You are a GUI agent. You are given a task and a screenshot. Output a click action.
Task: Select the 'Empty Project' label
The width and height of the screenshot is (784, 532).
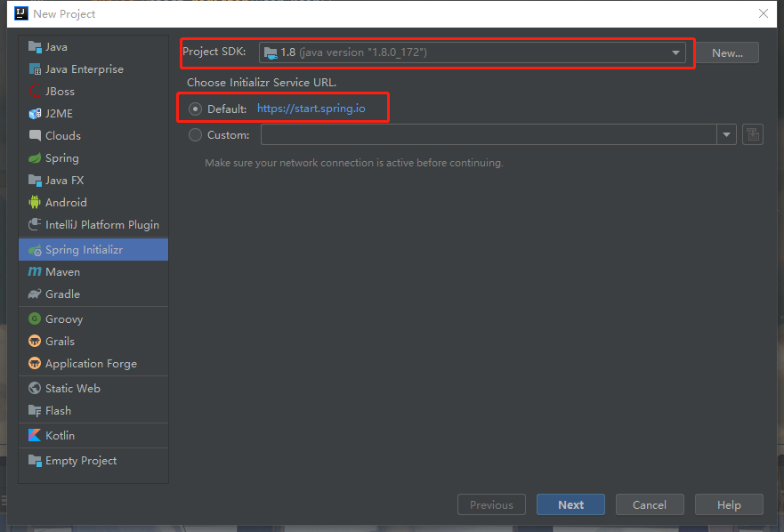[x=81, y=461]
